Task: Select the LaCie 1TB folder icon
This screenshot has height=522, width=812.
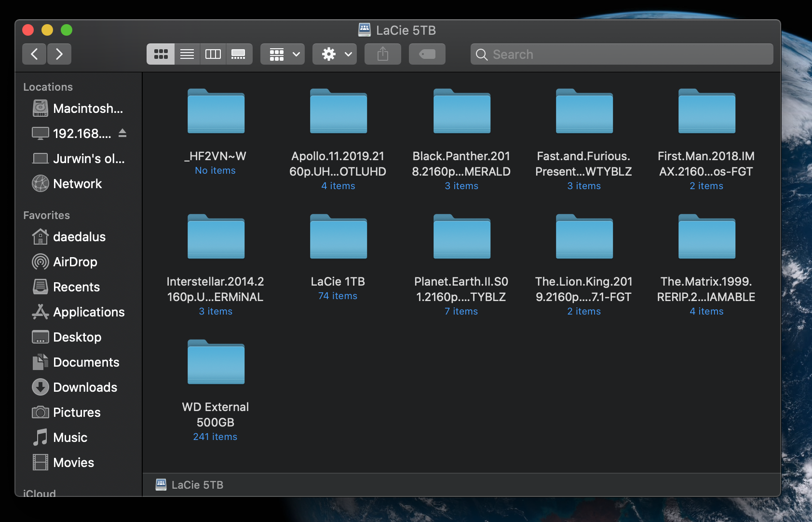Action: coord(338,236)
